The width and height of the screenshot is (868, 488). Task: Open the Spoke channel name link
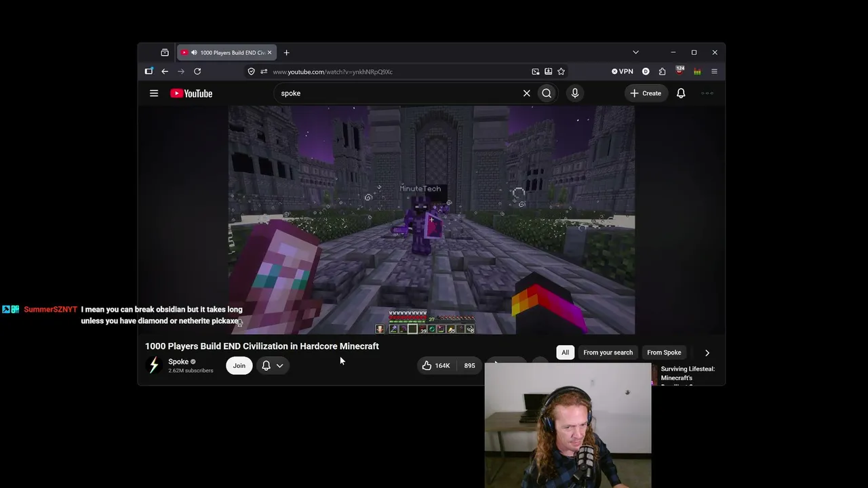click(x=178, y=362)
